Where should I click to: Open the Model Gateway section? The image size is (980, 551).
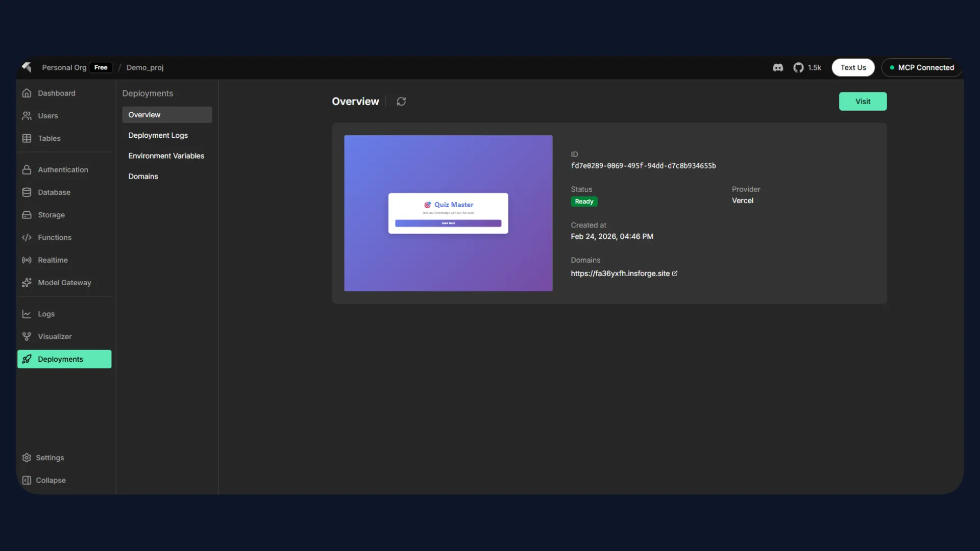(x=65, y=283)
